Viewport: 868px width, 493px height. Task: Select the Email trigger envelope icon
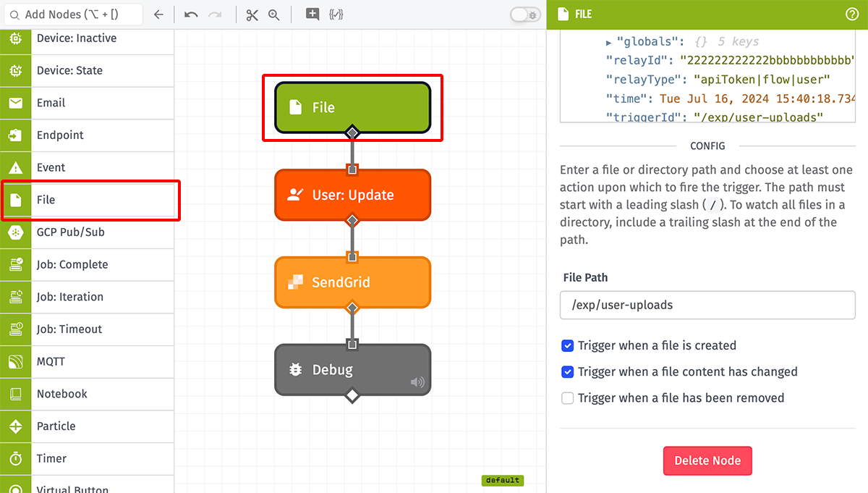[x=15, y=103]
